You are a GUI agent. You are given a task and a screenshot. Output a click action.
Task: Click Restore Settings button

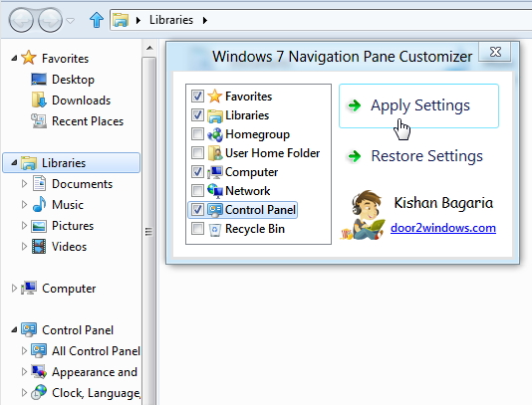pos(415,156)
